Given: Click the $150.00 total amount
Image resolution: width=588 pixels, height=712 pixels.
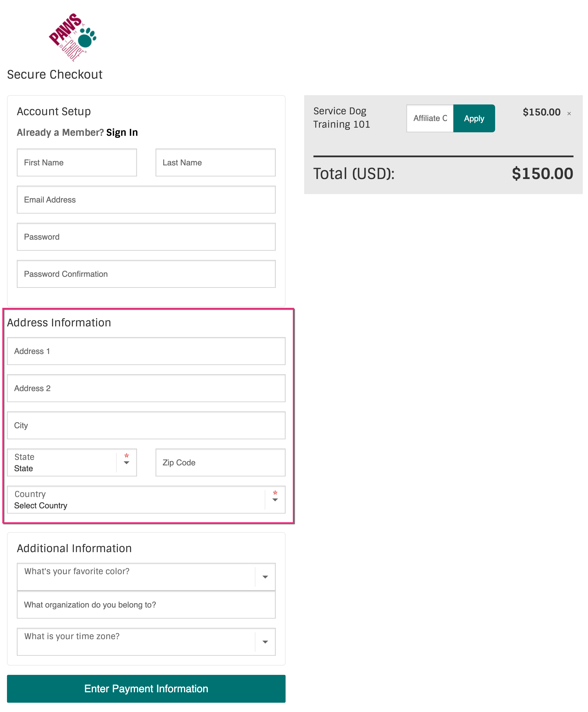Looking at the screenshot, I should tap(542, 174).
